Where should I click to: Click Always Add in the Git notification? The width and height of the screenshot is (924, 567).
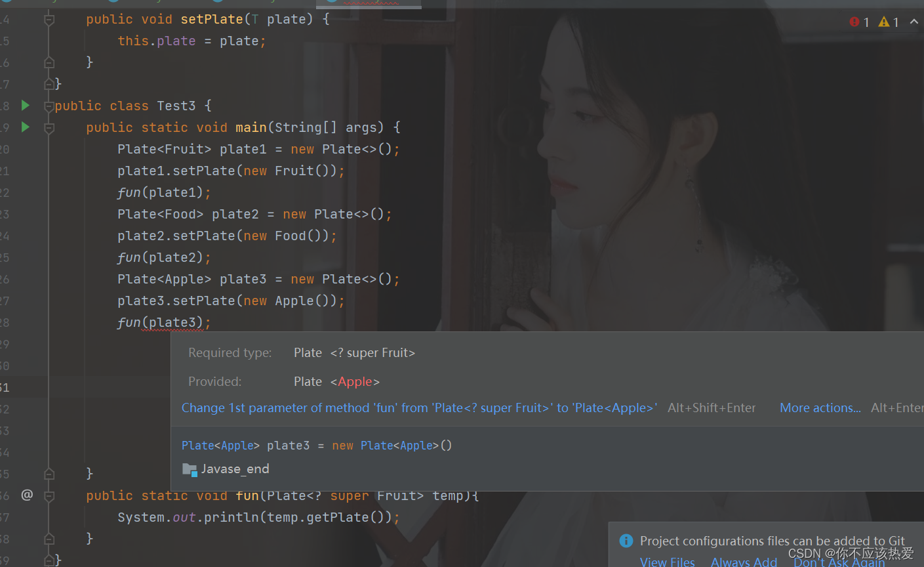point(744,561)
